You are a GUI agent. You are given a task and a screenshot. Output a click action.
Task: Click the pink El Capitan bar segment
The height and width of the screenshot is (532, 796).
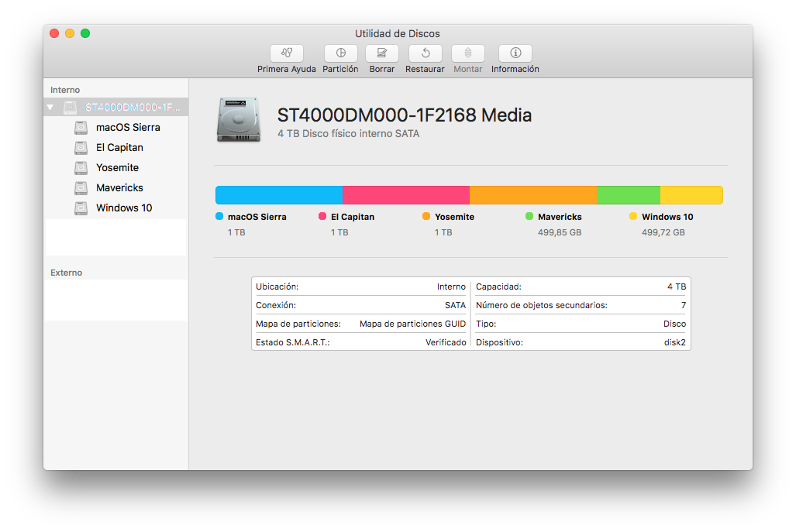(406, 195)
